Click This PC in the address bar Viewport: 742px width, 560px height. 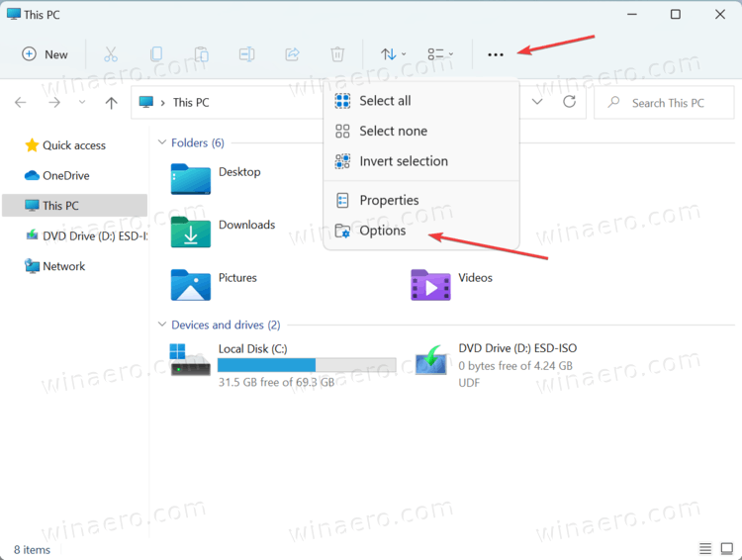click(x=191, y=103)
